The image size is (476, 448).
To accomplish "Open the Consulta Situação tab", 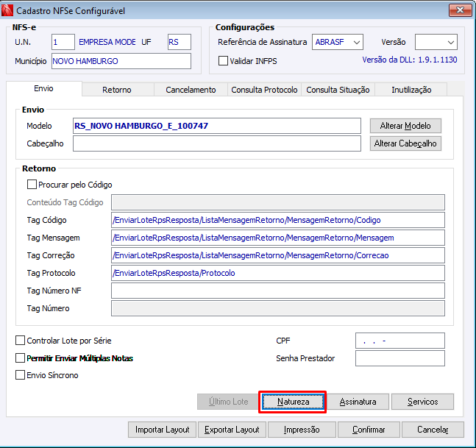I will point(338,90).
